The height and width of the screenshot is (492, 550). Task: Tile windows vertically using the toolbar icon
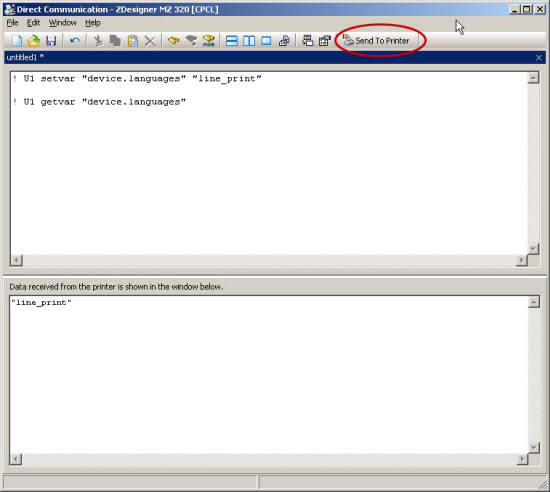[249, 41]
